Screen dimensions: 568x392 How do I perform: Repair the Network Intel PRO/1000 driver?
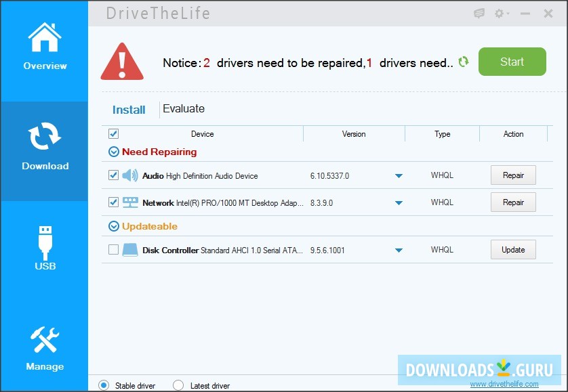tap(513, 202)
